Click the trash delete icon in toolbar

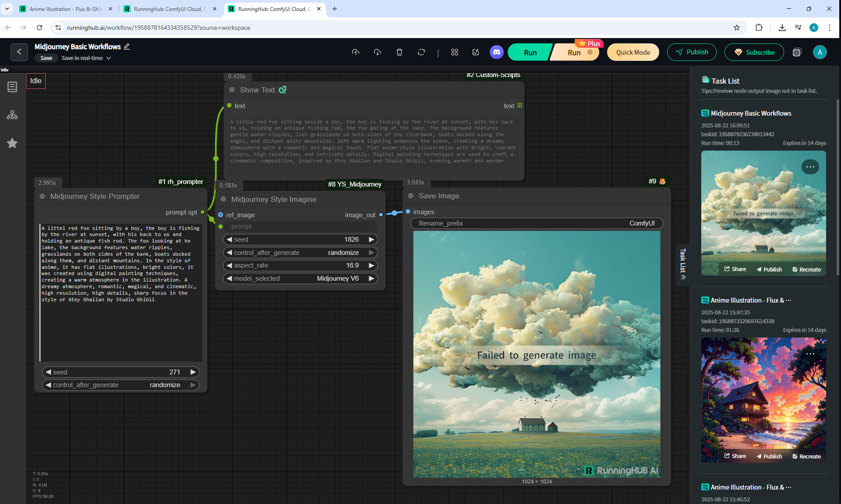399,52
